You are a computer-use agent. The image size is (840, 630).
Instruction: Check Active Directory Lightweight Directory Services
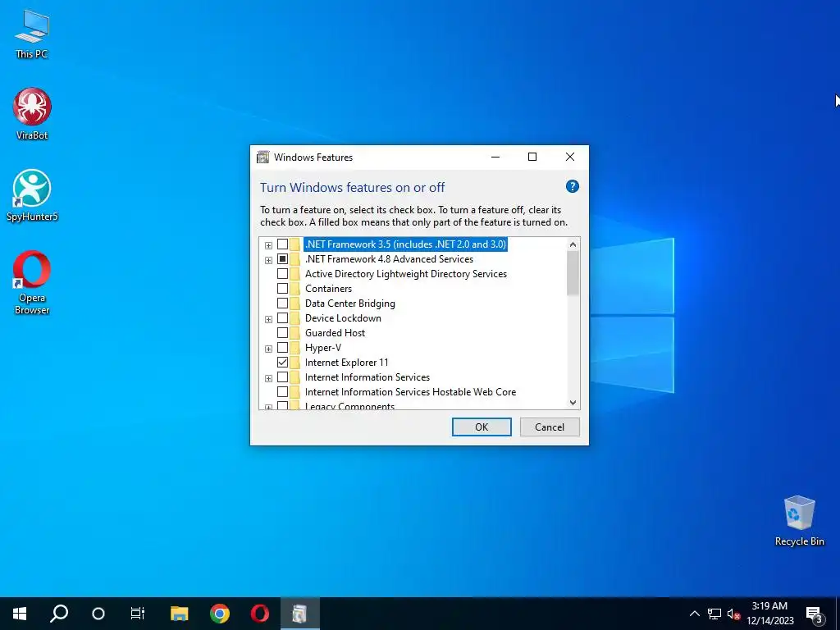click(x=282, y=274)
